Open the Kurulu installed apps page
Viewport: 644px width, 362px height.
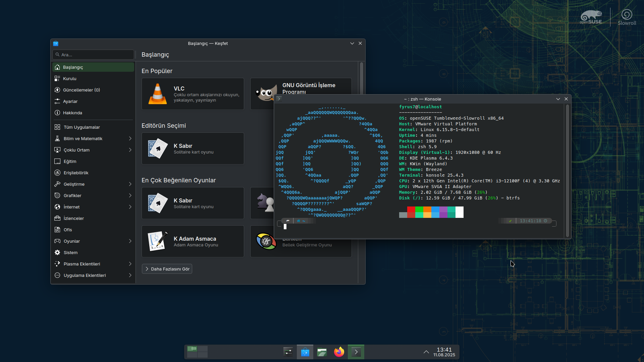click(x=93, y=78)
